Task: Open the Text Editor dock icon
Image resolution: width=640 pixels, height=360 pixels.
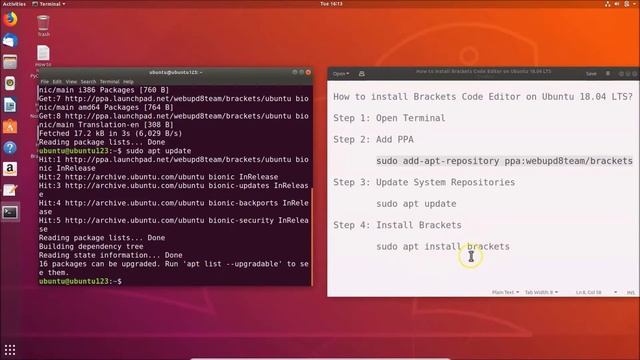Action: coord(10,190)
